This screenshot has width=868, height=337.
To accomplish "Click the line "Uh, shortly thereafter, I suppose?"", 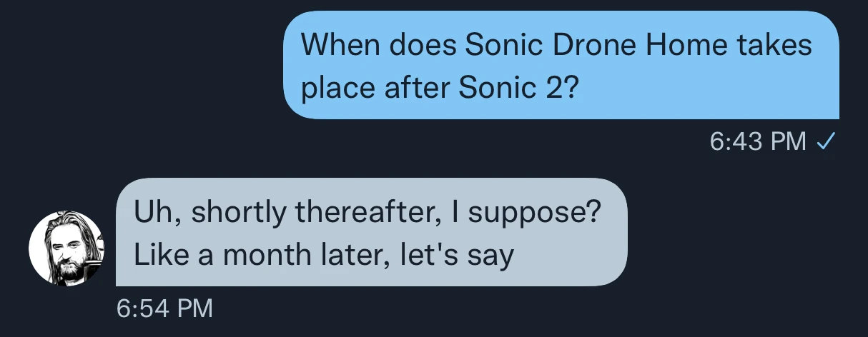I will click(x=366, y=212).
